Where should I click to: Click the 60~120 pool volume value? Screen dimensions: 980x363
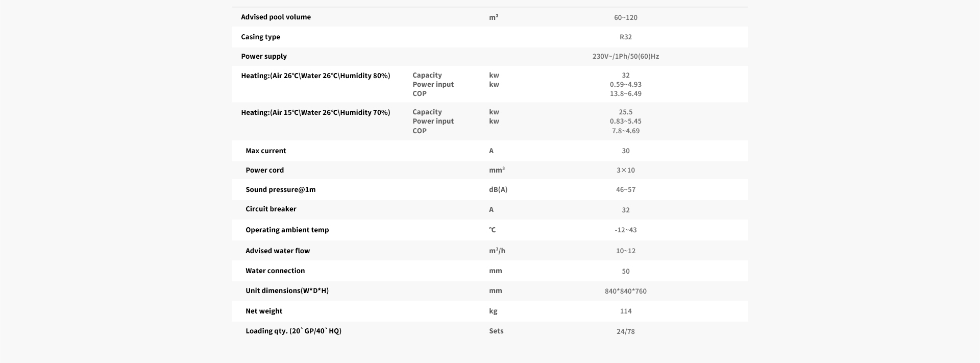coord(625,17)
